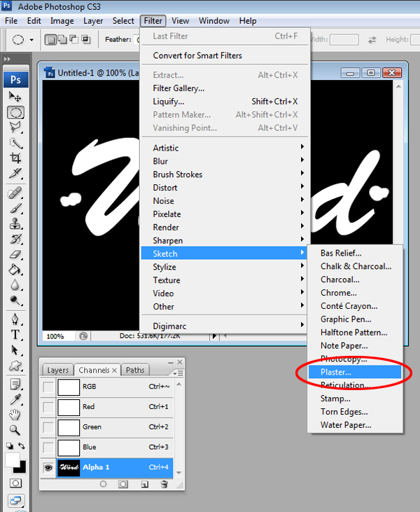Select the Elliptical Marquee tool in toolbox

tap(15, 113)
